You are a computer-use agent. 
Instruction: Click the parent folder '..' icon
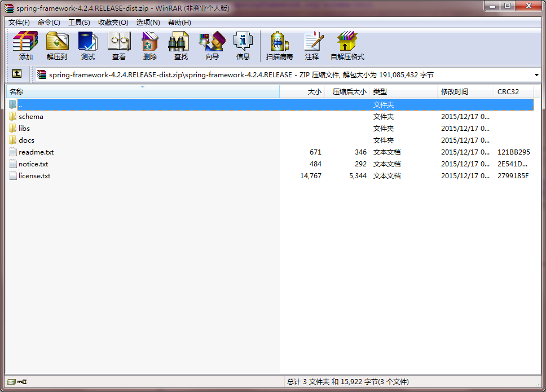click(13, 104)
